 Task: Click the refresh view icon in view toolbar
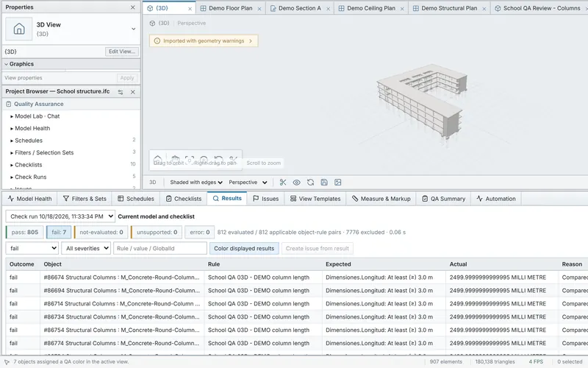tap(310, 182)
